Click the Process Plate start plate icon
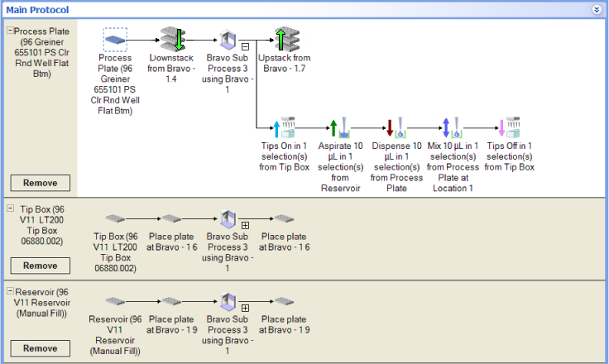This screenshot has height=364, width=609. [x=115, y=39]
